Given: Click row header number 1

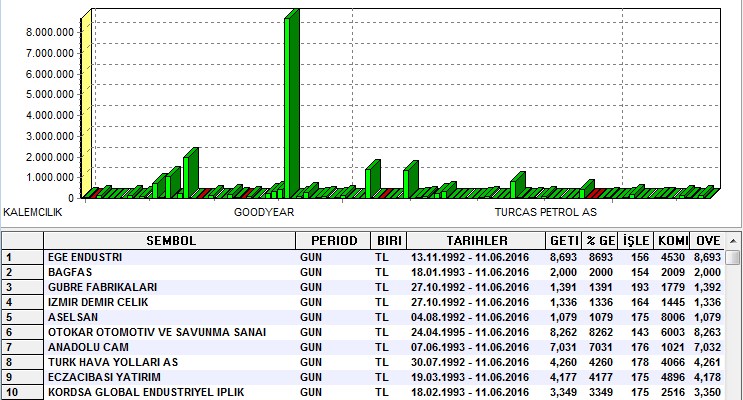Looking at the screenshot, I should (22, 257).
